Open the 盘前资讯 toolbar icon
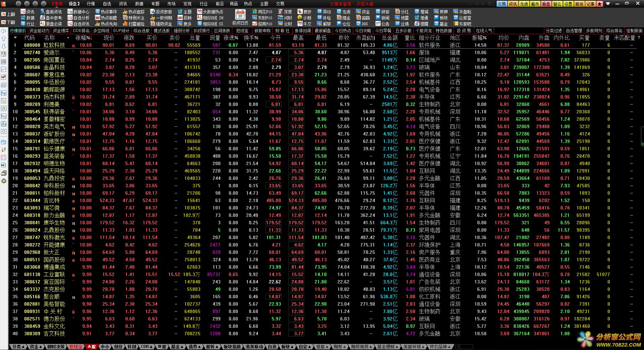Screen dimensions: 644x350 (51, 12)
